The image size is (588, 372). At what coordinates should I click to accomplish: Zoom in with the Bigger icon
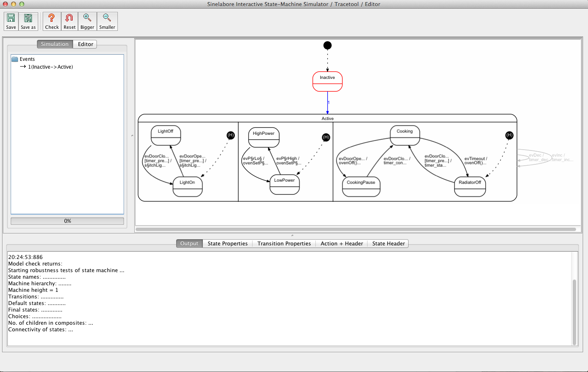(x=87, y=21)
